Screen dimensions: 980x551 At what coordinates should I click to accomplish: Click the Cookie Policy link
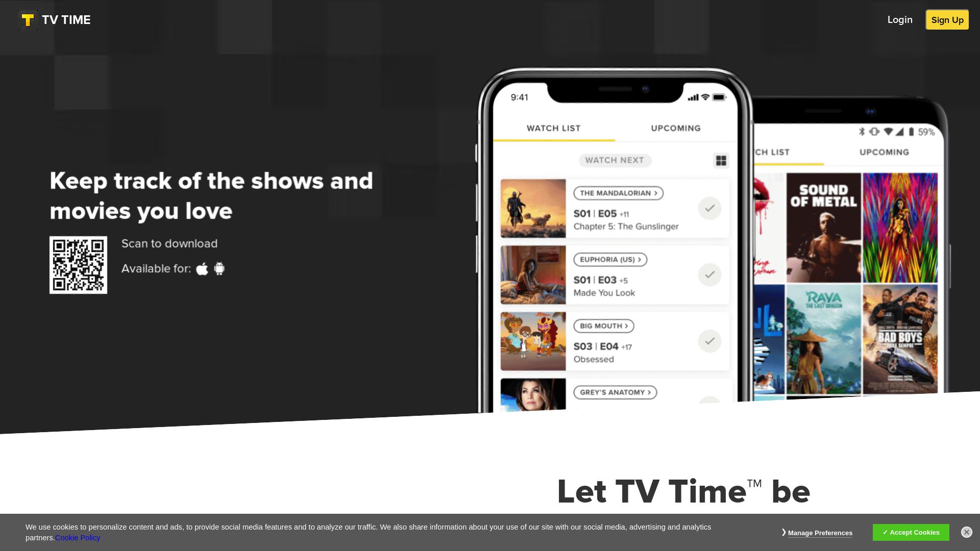point(78,538)
